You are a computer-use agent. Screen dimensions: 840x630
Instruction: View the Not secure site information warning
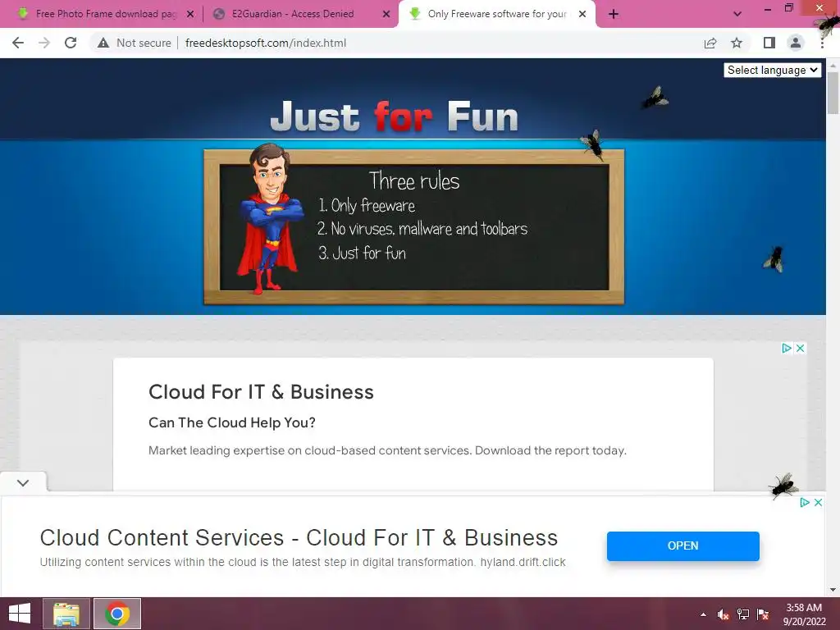point(135,43)
